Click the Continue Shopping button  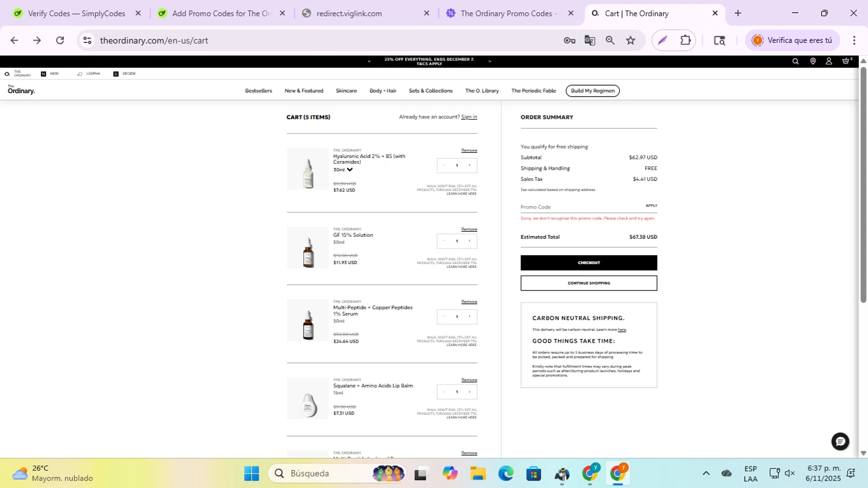tap(589, 283)
